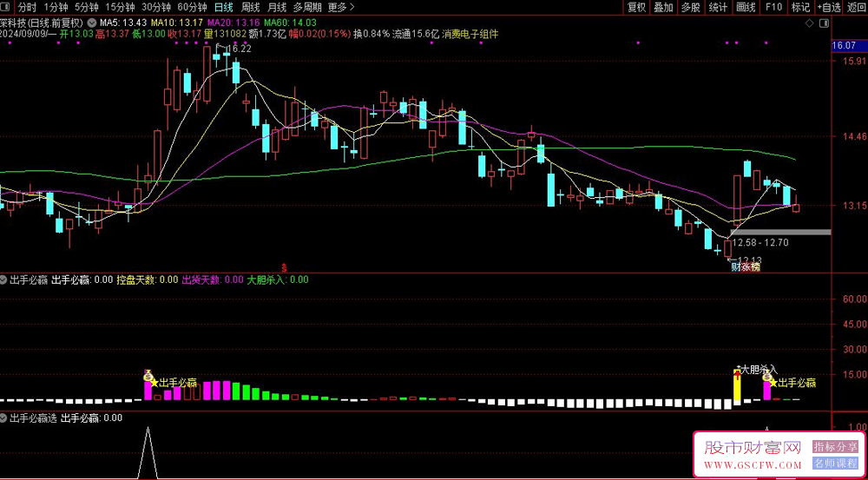Viewport: 868px width, 480px height.
Task: Switch to the 分时 view
Action: (x=27, y=7)
